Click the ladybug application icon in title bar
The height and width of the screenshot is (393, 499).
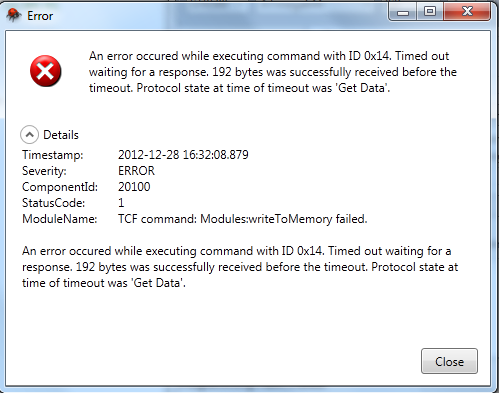(14, 15)
